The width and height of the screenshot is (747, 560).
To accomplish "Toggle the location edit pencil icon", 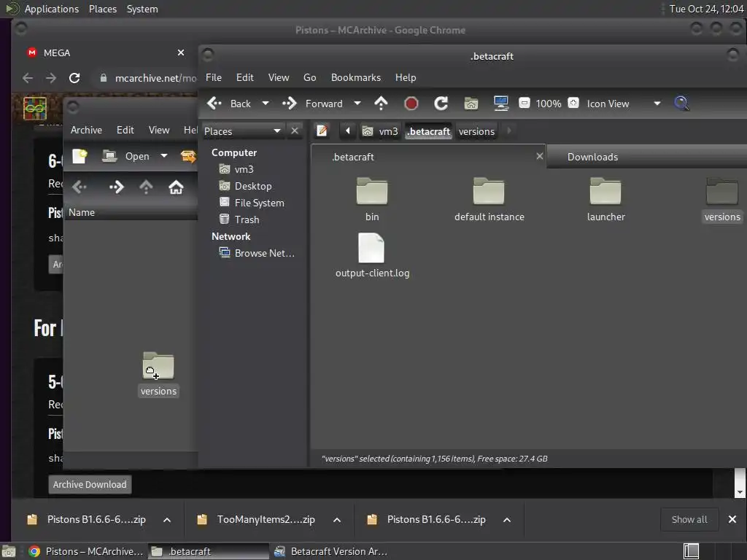I will point(322,131).
